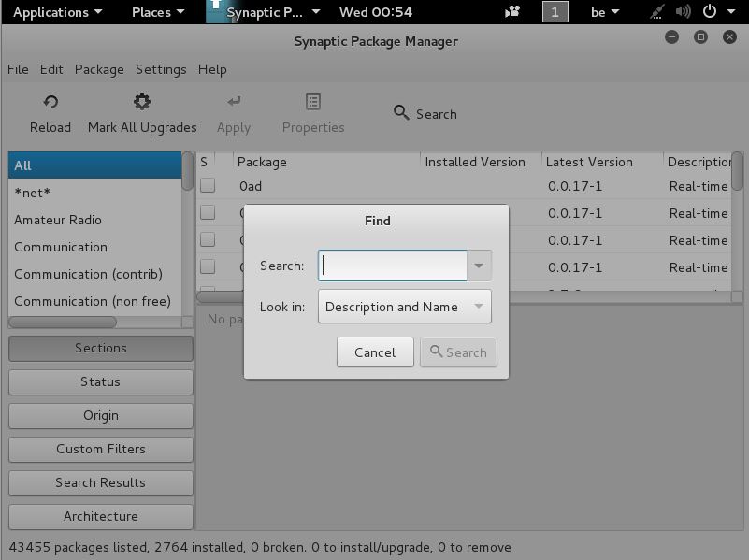The width and height of the screenshot is (749, 560).
Task: Click the sections list vertical scrollbar
Action: click(x=187, y=171)
